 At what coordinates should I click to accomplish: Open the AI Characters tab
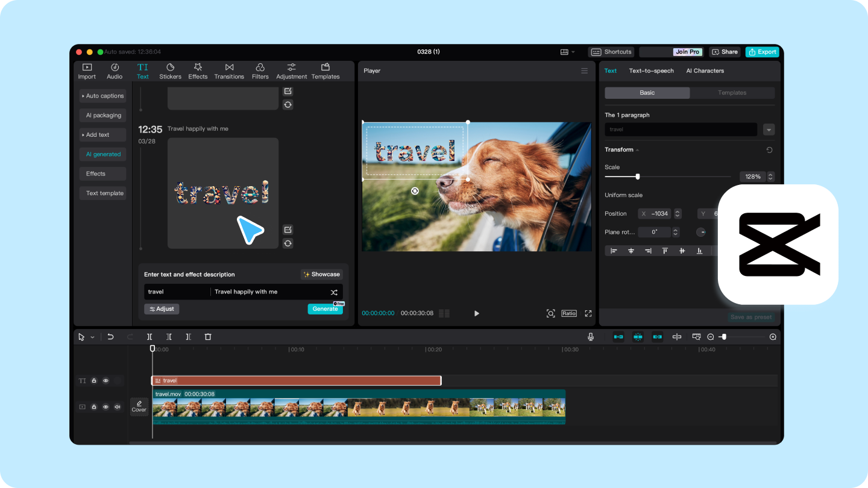[705, 71]
